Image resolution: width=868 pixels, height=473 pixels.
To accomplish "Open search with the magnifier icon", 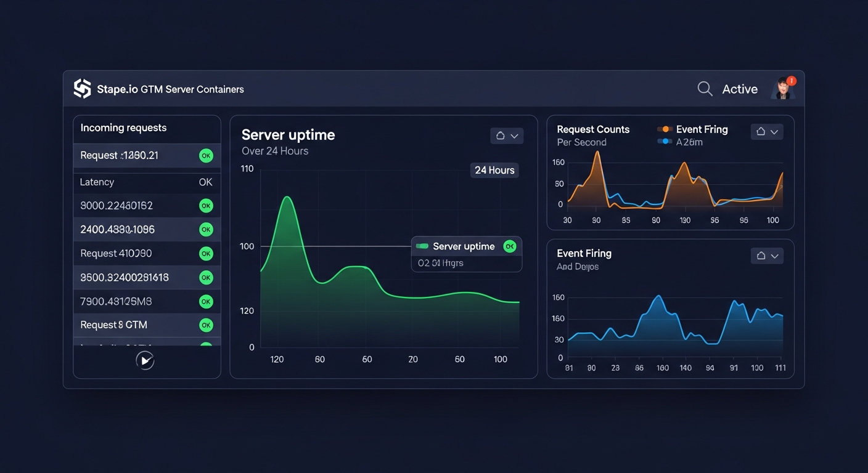I will click(705, 89).
